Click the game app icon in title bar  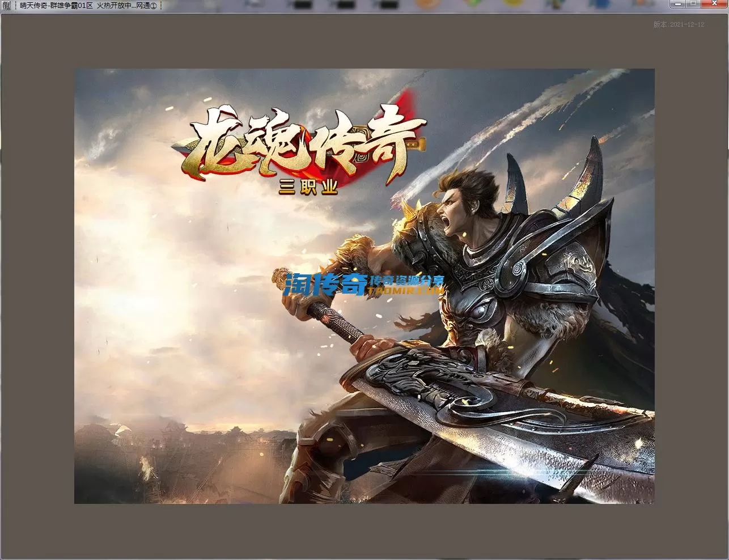6,5
